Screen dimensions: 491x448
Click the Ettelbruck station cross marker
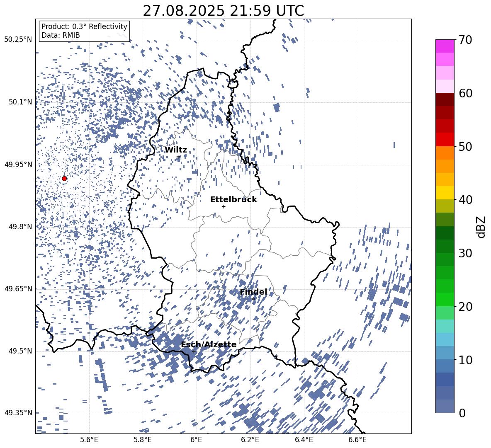(x=224, y=206)
